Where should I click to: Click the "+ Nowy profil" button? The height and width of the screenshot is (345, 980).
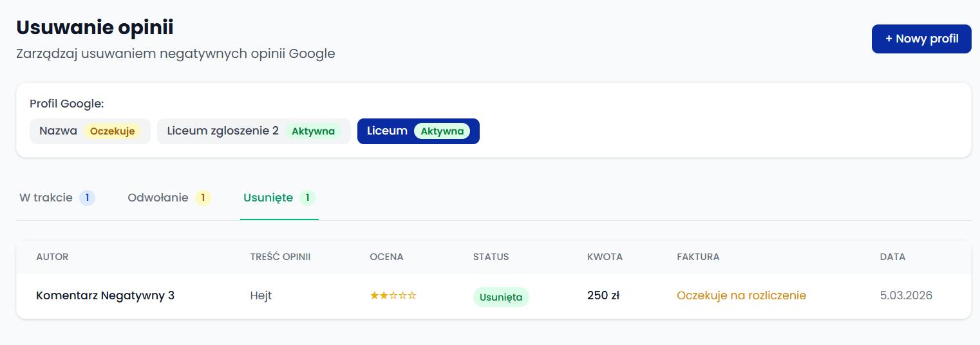pyautogui.click(x=921, y=39)
